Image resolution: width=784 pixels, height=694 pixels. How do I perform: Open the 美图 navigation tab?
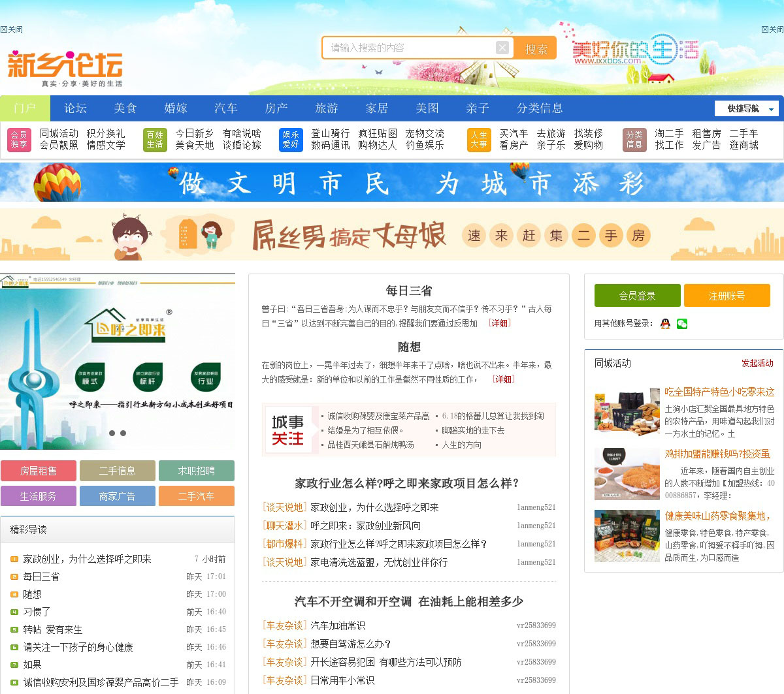(x=427, y=108)
